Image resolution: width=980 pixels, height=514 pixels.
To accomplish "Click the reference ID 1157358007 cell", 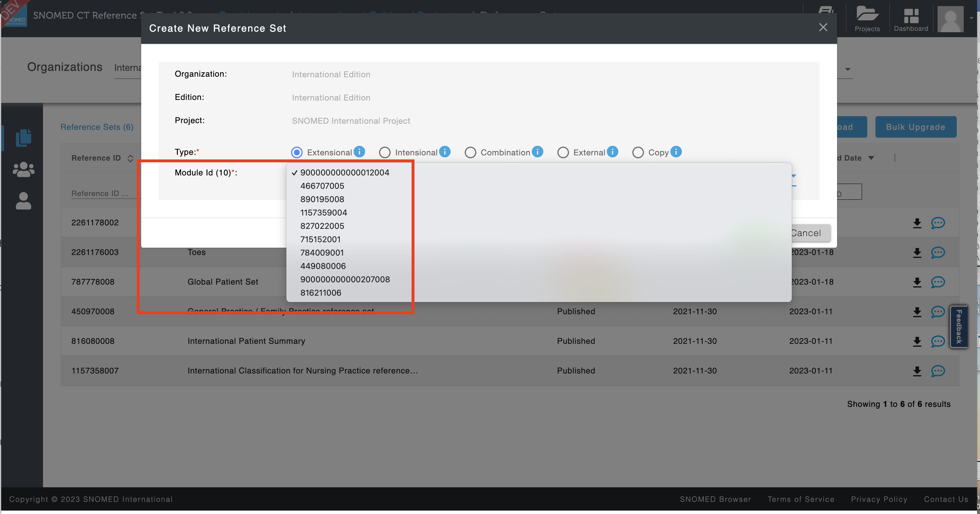I will coord(95,371).
